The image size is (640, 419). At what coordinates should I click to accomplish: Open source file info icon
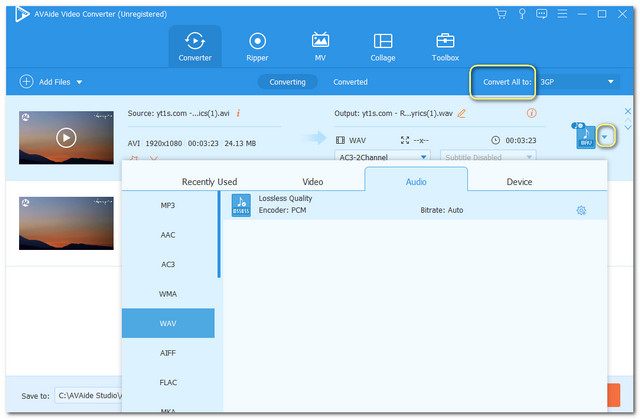point(238,113)
